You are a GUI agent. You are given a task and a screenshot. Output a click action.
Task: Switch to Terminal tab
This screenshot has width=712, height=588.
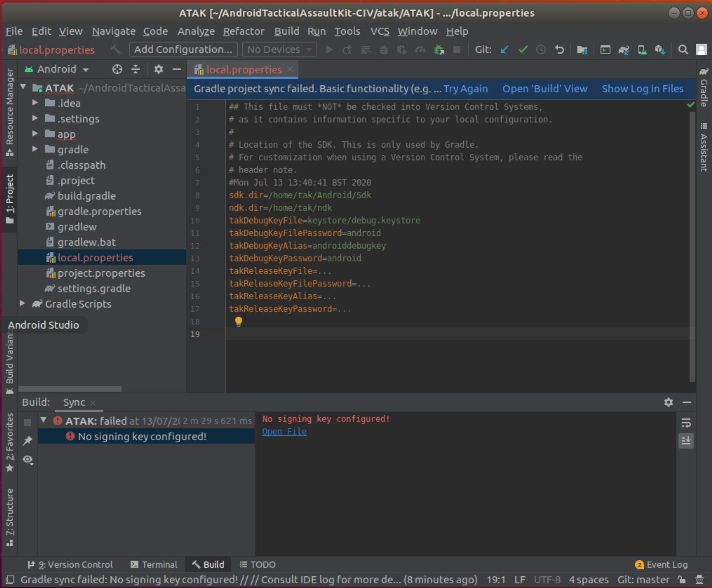click(154, 565)
